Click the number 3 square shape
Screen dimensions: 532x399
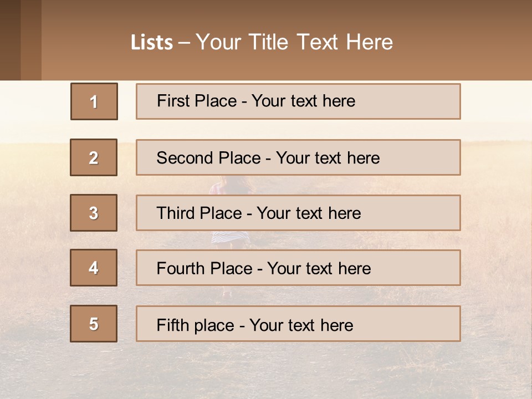coord(94,213)
